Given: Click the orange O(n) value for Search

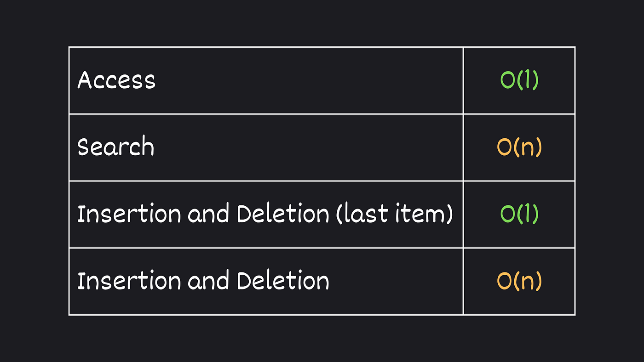Looking at the screenshot, I should 519,147.
